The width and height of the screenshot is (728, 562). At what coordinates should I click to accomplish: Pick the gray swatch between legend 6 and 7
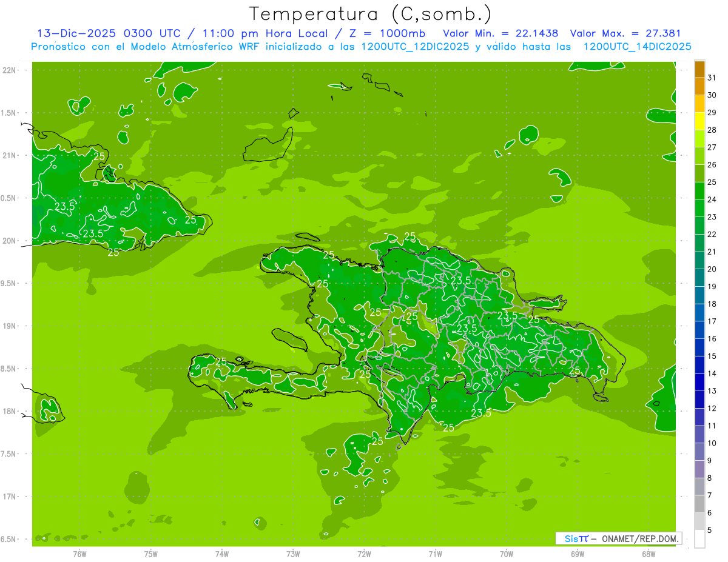[x=699, y=504]
